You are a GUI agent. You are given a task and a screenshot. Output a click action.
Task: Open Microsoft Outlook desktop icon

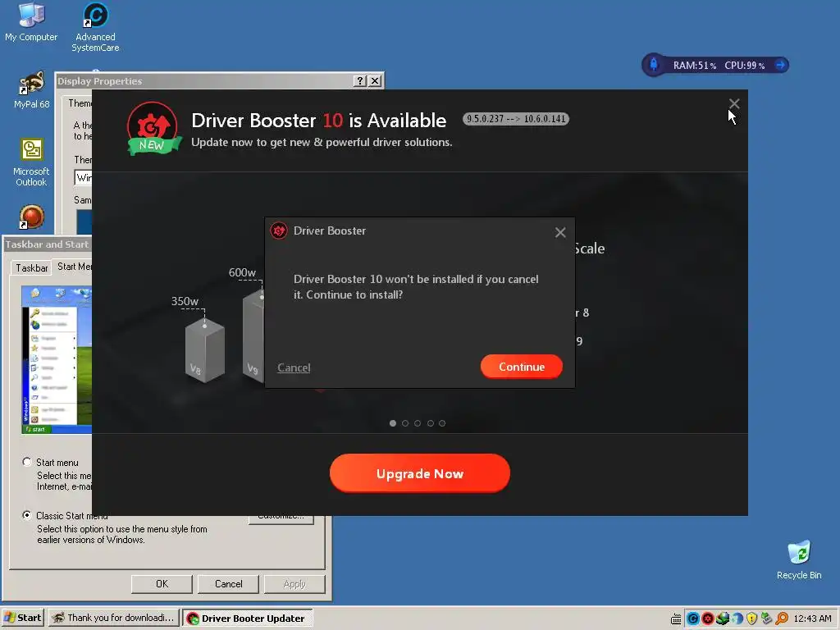pos(31,162)
